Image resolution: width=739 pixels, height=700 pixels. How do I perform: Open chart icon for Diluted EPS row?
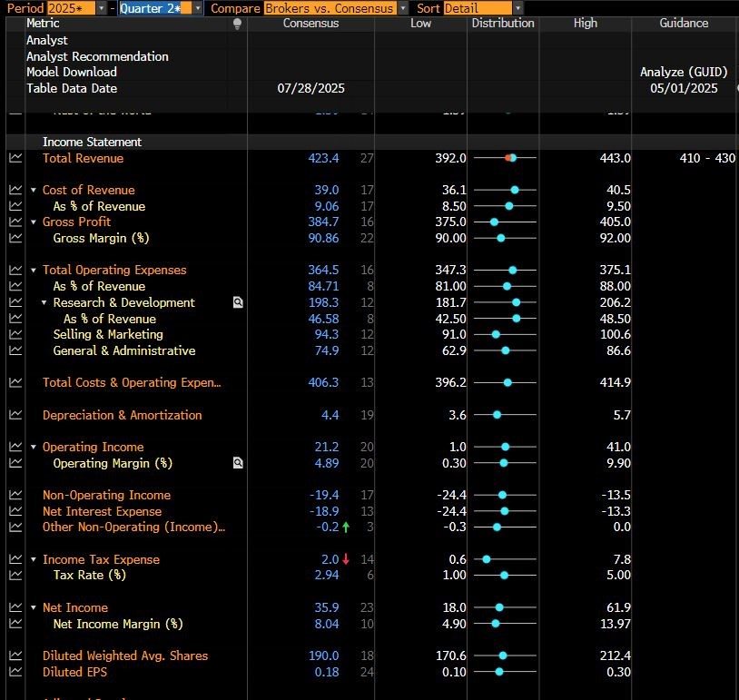tap(15, 672)
